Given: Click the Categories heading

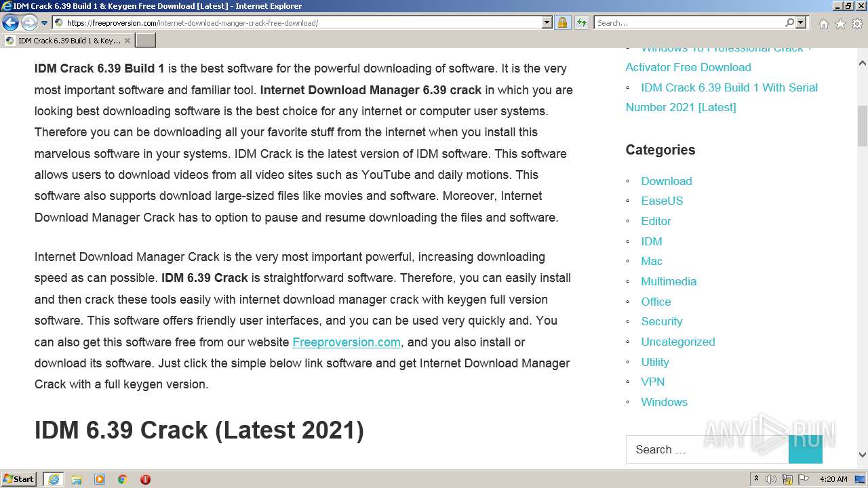Looking at the screenshot, I should pos(660,150).
